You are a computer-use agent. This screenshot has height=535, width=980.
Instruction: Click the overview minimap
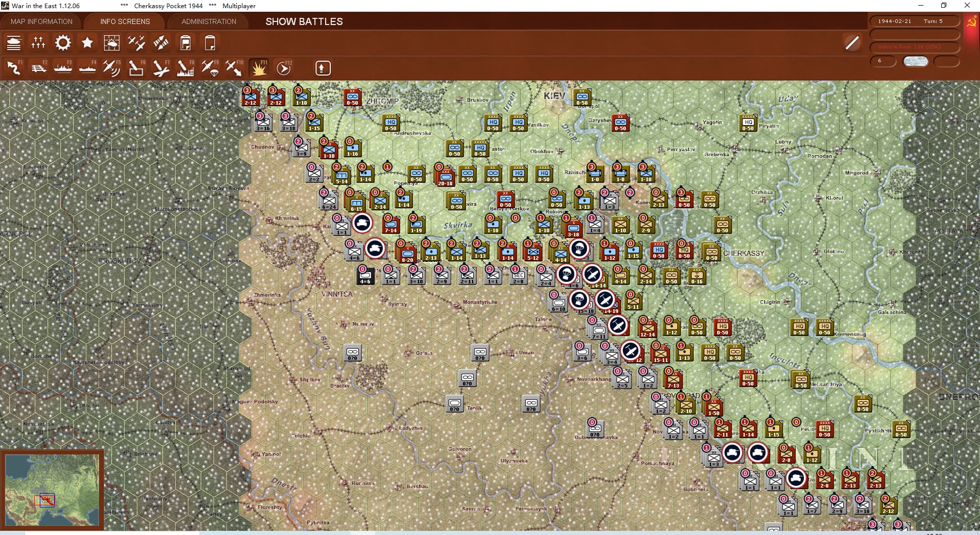pyautogui.click(x=52, y=489)
